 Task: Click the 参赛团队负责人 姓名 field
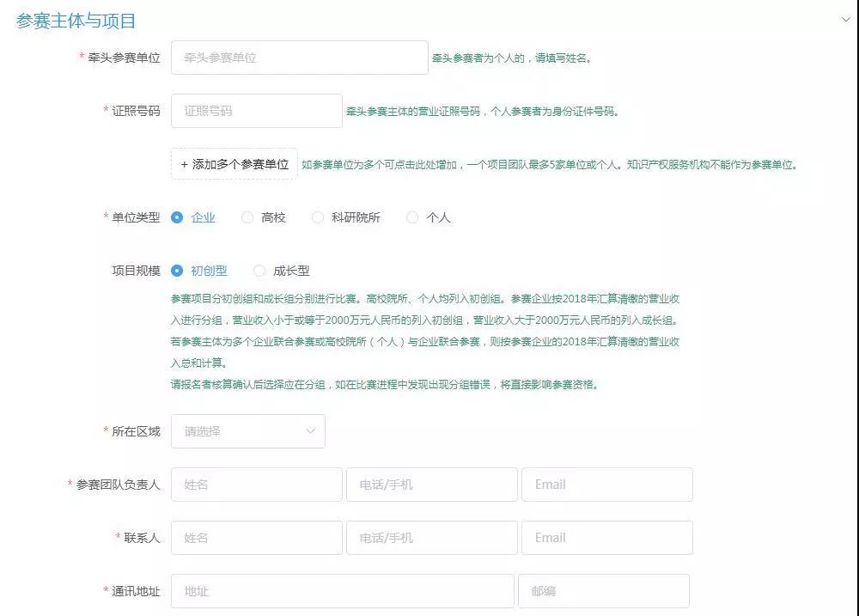tap(256, 484)
